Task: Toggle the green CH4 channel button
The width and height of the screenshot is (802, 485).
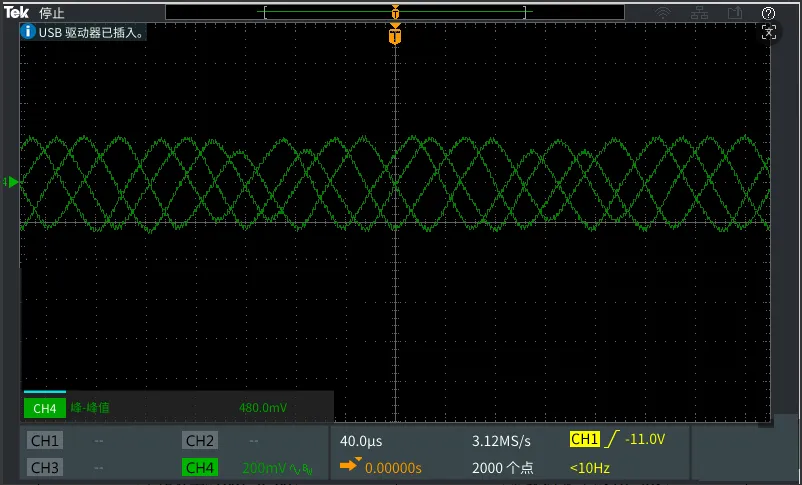Action: 199,467
